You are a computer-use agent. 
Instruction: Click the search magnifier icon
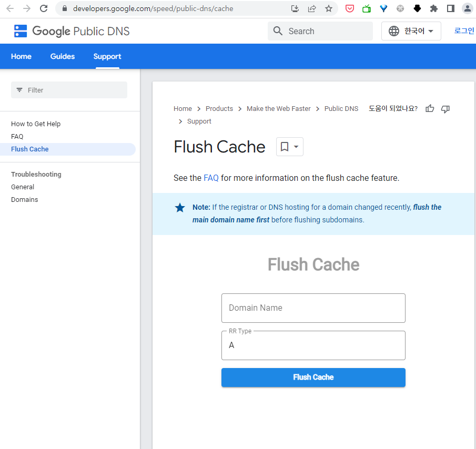(x=278, y=31)
